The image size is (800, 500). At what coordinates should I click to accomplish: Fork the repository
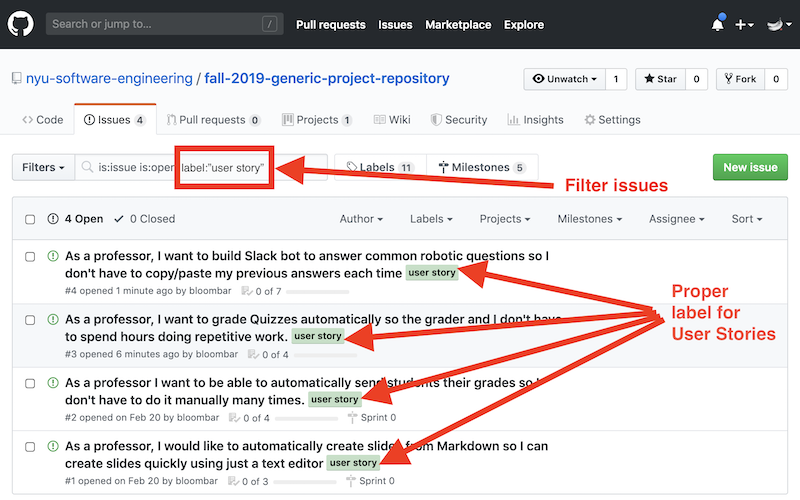tap(740, 79)
